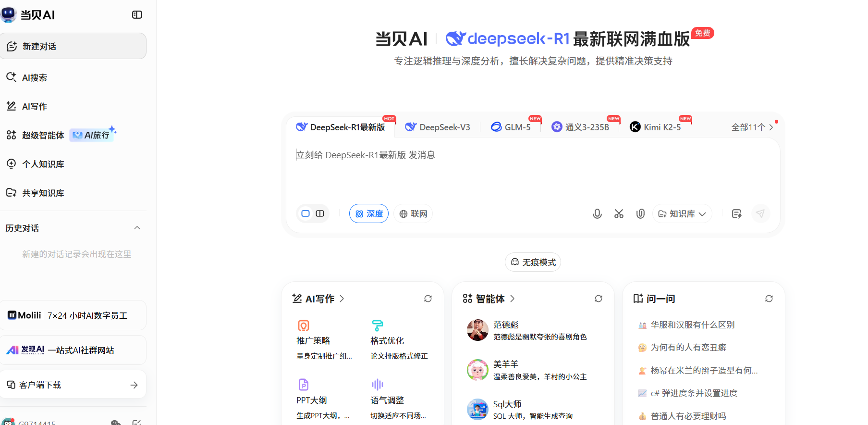Select the DeepSeek-V3 model tab
The width and height of the screenshot is (868, 425).
tap(438, 127)
